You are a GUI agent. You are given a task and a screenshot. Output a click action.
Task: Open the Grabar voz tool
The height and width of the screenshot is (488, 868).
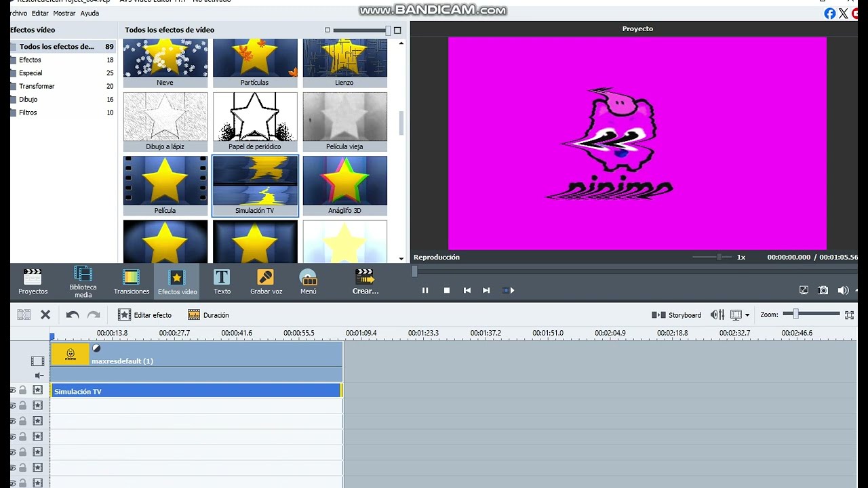tap(266, 281)
